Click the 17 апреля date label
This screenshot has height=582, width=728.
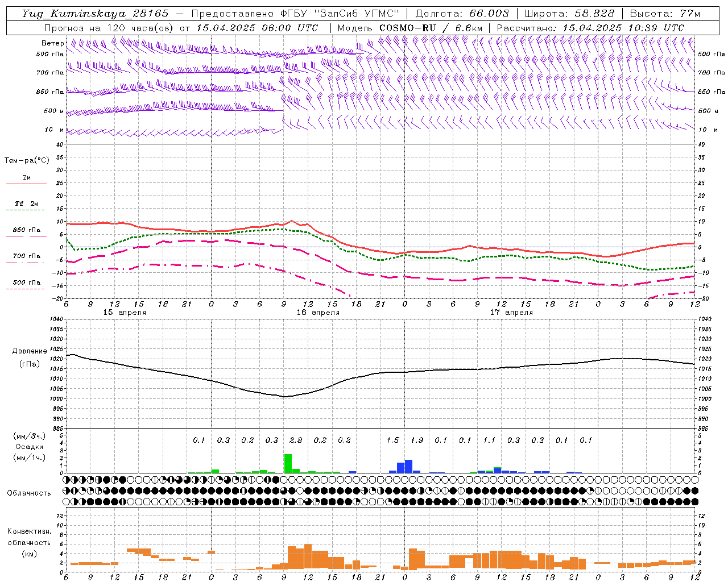[x=511, y=313]
